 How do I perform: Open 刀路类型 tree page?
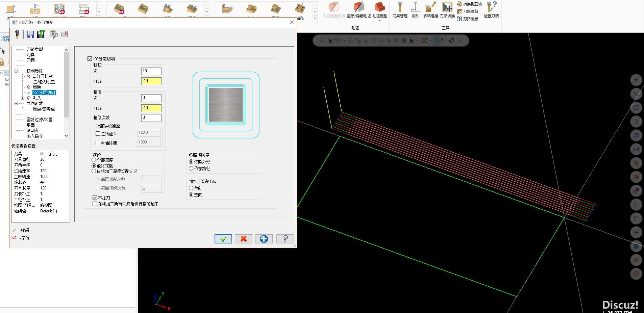tap(35, 49)
